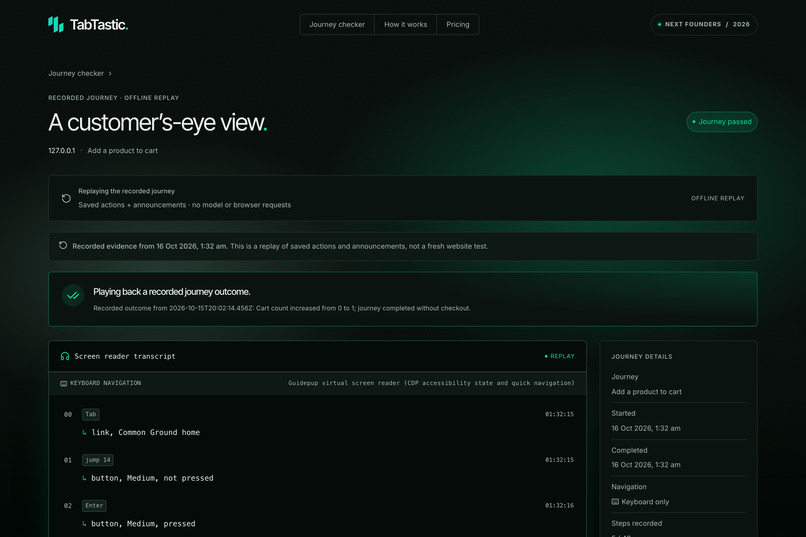The width and height of the screenshot is (806, 537).
Task: Go to Journey checker breadcrumb link
Action: [76, 73]
